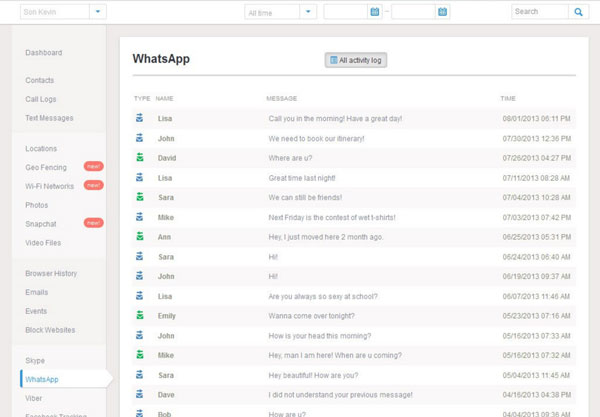Click the message 'Call you in the morning! Have a great day!'

[335, 119]
